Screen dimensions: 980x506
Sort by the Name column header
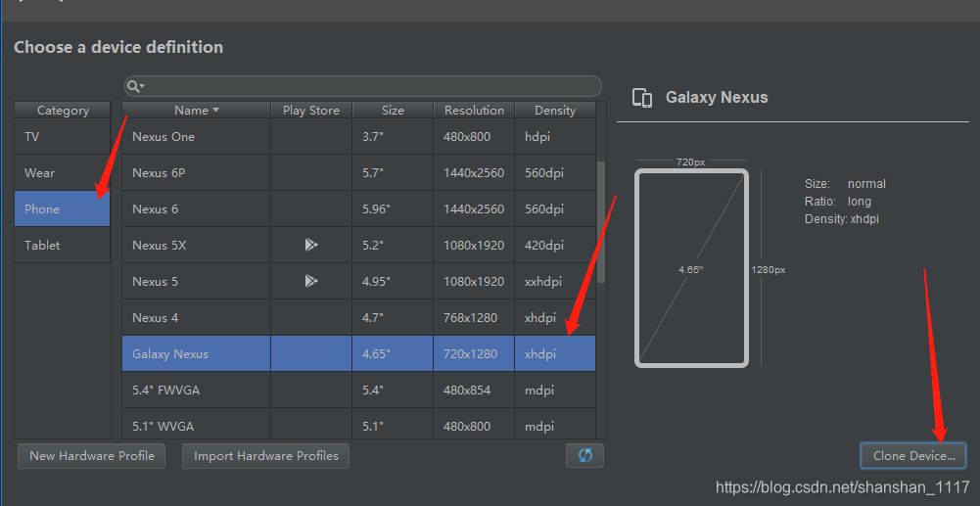point(196,110)
